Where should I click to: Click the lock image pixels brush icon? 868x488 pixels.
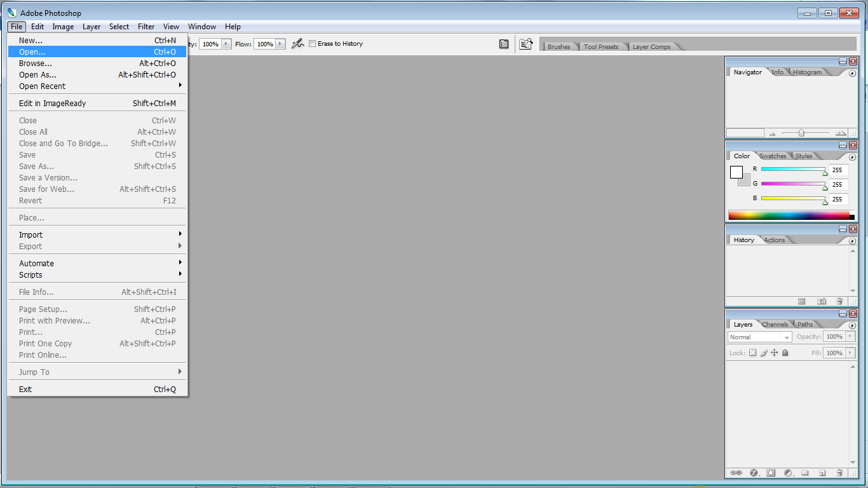pyautogui.click(x=764, y=353)
